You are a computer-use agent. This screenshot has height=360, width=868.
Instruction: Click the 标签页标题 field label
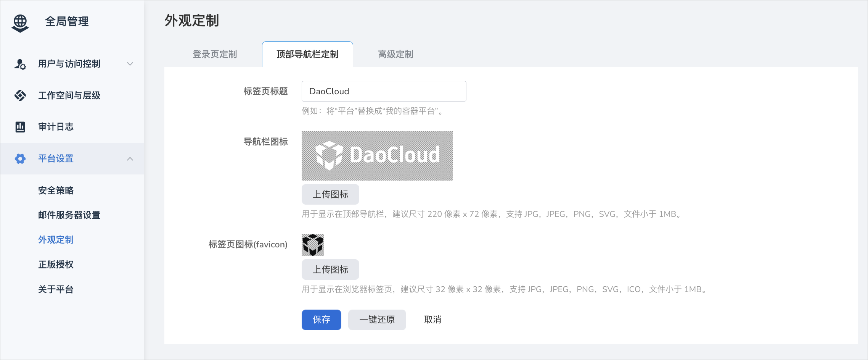click(x=265, y=91)
